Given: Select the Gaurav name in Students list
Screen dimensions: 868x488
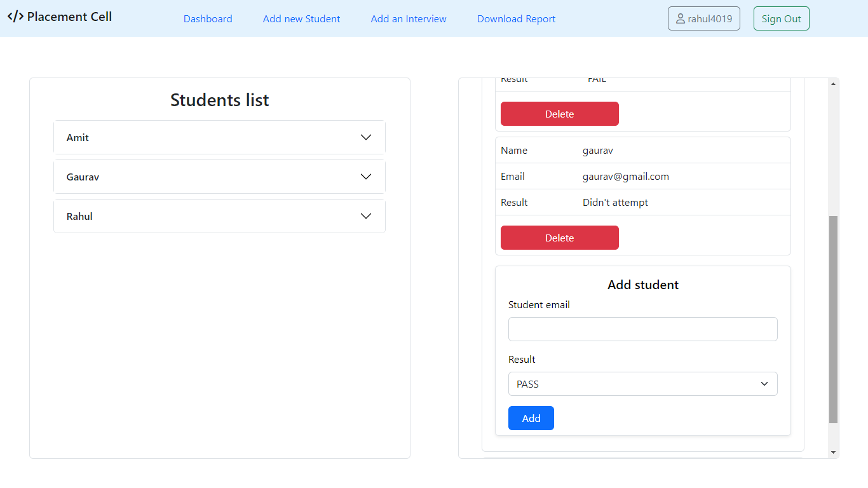Looking at the screenshot, I should (83, 177).
